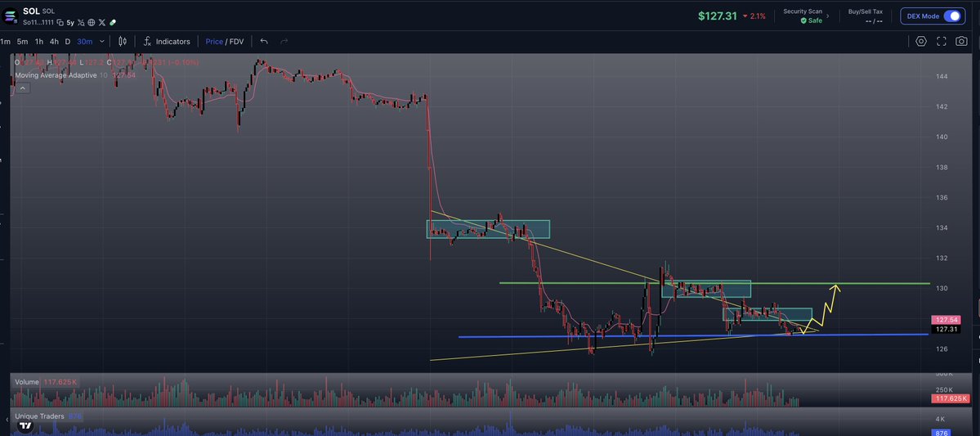Take a chart snapshot with camera icon

961,41
